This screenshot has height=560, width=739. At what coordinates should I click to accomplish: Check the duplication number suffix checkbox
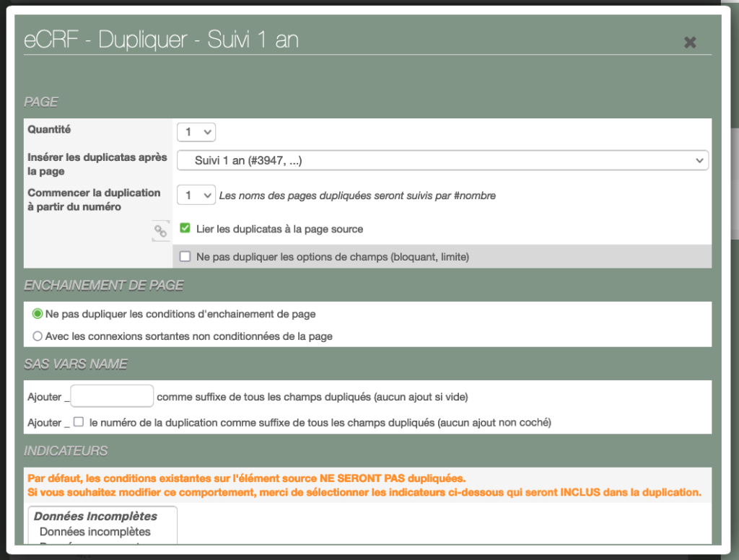point(79,422)
